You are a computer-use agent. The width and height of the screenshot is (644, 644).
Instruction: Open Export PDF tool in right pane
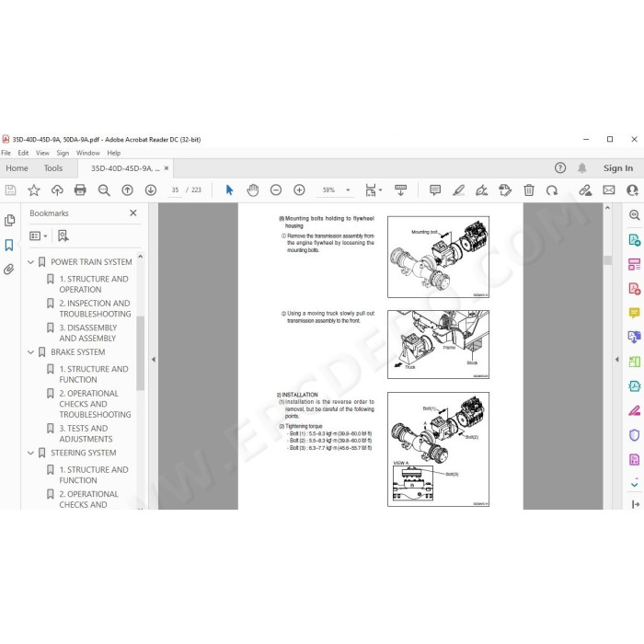point(635,239)
